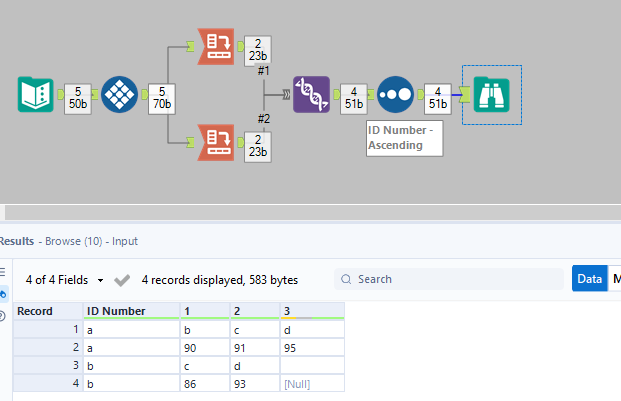Viewport: 621px width, 401px height.
Task: Click the messages list icon in Results sidebar
Action: click(x=4, y=272)
